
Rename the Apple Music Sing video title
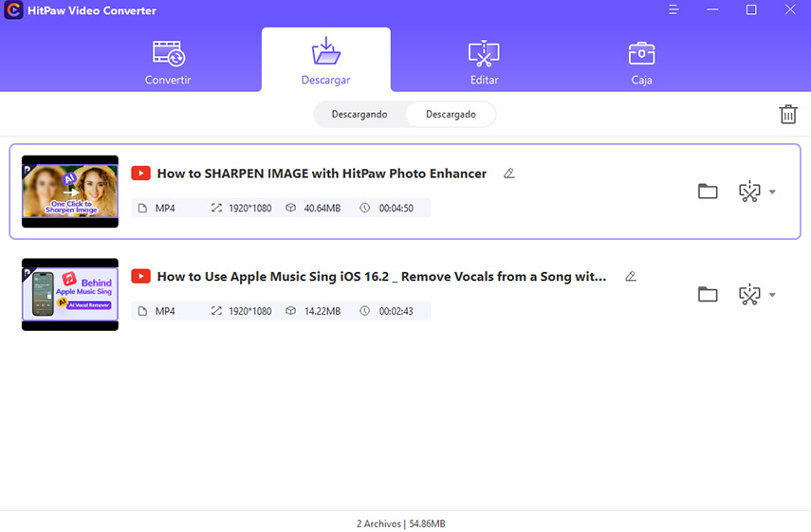tap(631, 276)
